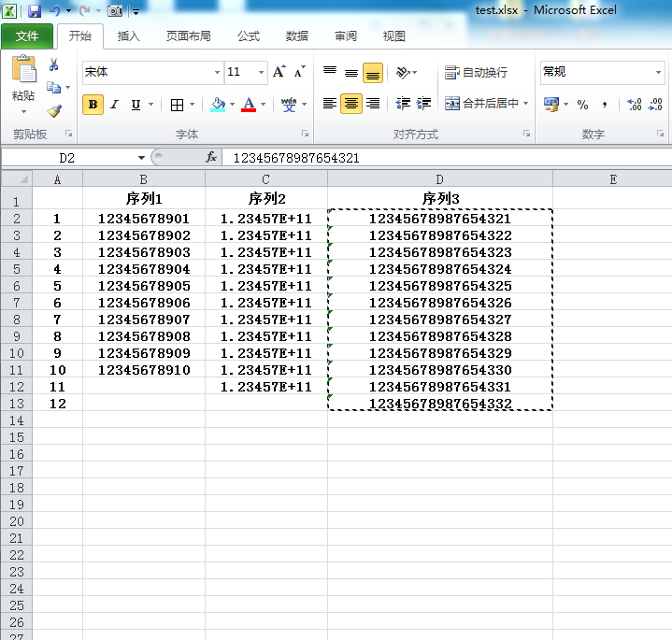The image size is (672, 640).
Task: Select column D header
Action: point(440,178)
